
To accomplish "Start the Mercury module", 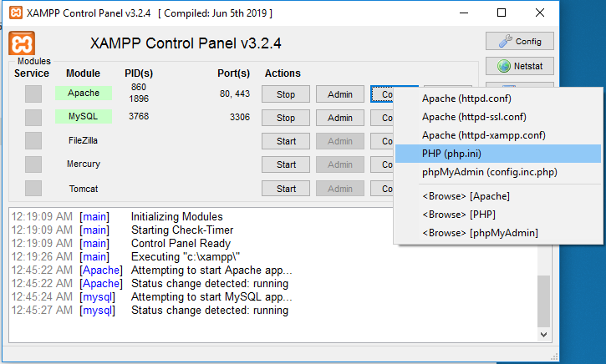I will (x=286, y=164).
